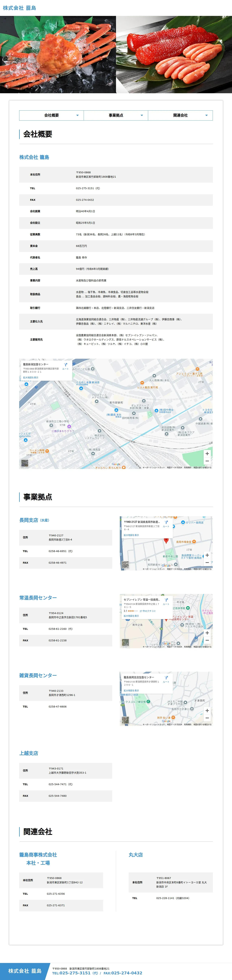Click 地図の誤りを報告する on the Niigata map
Viewport: 232px width, 980px height.
tap(202, 468)
